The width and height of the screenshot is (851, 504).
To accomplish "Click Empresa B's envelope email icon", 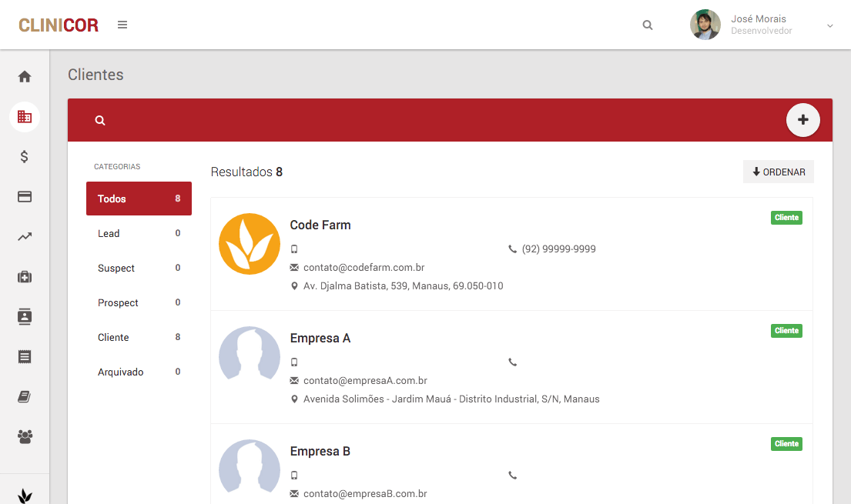I will coord(294,494).
